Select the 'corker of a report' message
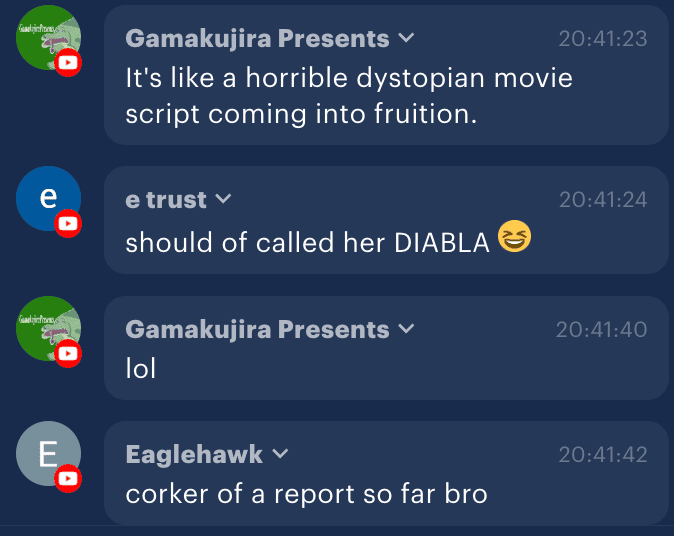Screen dimensions: 674x536 (x=306, y=494)
